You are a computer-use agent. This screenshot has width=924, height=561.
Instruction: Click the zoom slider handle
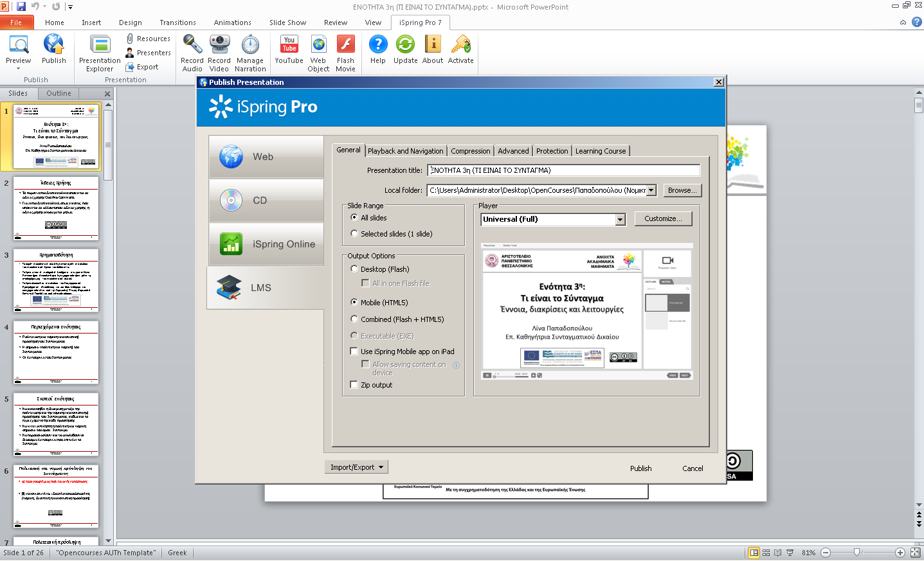(856, 553)
